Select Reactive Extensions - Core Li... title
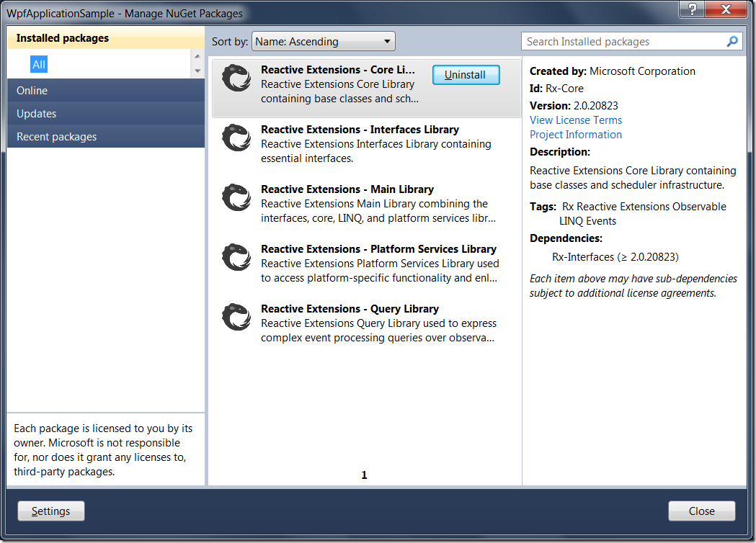Viewport: 756px width, 543px height. 337,70
